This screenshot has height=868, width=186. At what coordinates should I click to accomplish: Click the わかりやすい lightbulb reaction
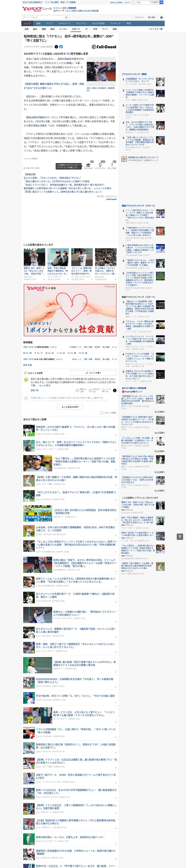100,165
